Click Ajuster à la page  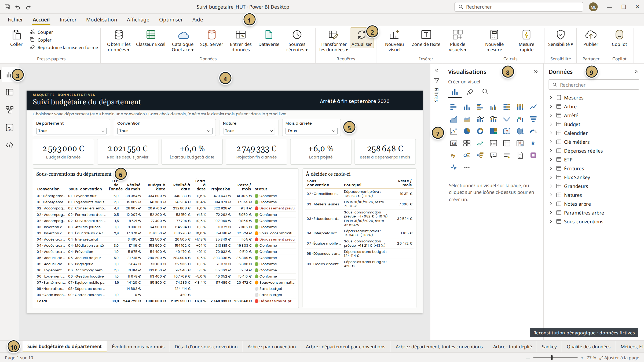tap(619, 358)
